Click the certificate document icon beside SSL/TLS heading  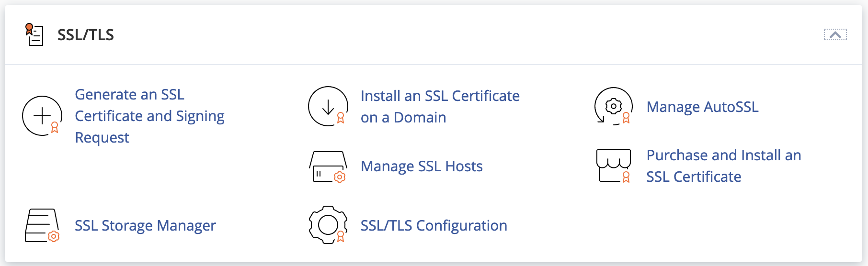click(34, 34)
